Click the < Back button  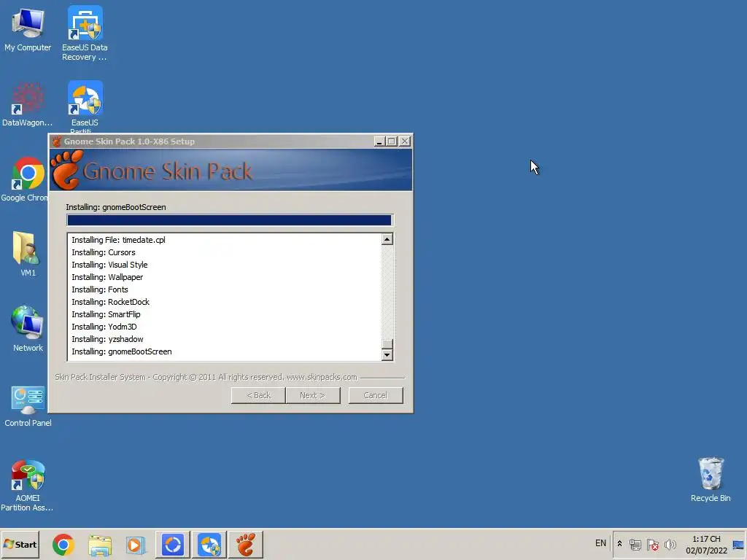(258, 395)
